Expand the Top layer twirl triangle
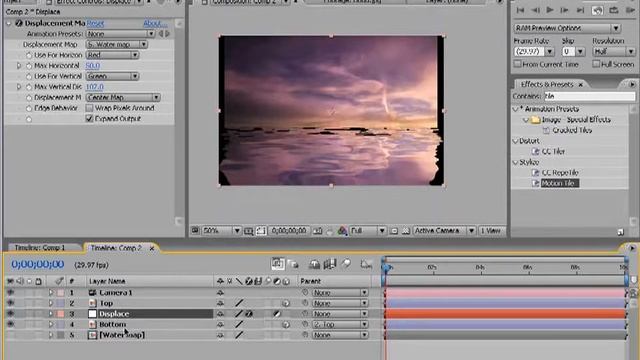This screenshot has height=360, width=640. [x=51, y=303]
